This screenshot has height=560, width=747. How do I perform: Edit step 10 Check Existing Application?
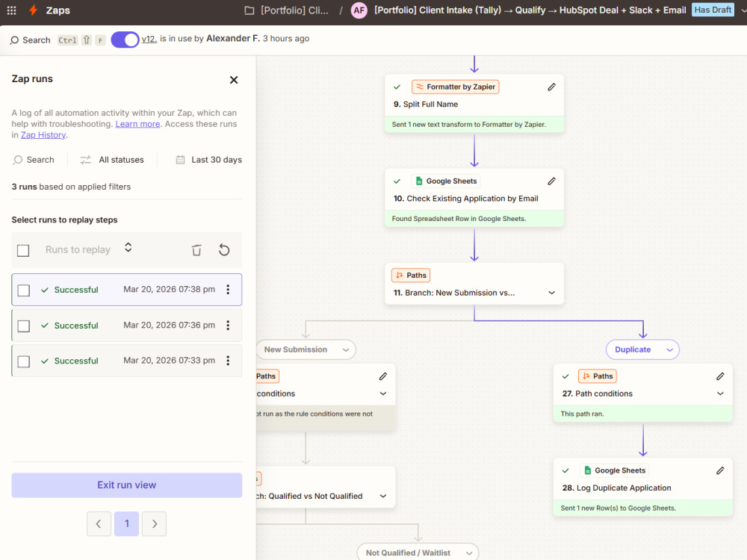coord(551,181)
